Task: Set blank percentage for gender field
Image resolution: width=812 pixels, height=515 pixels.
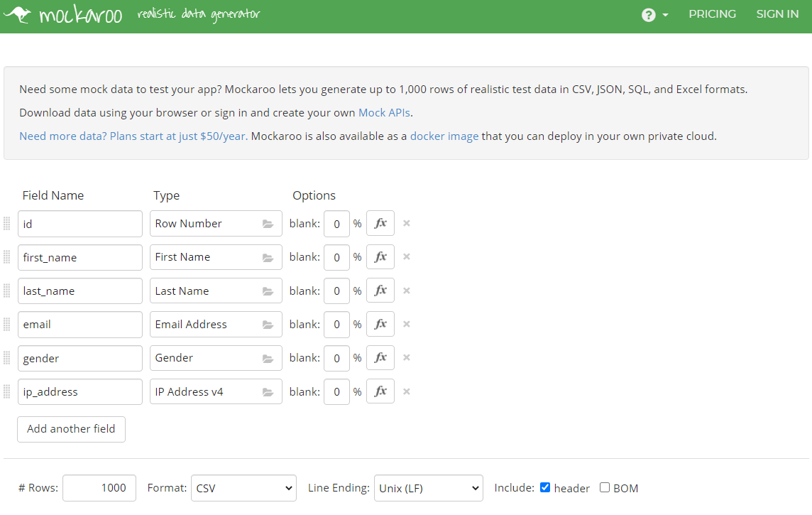Action: (336, 358)
